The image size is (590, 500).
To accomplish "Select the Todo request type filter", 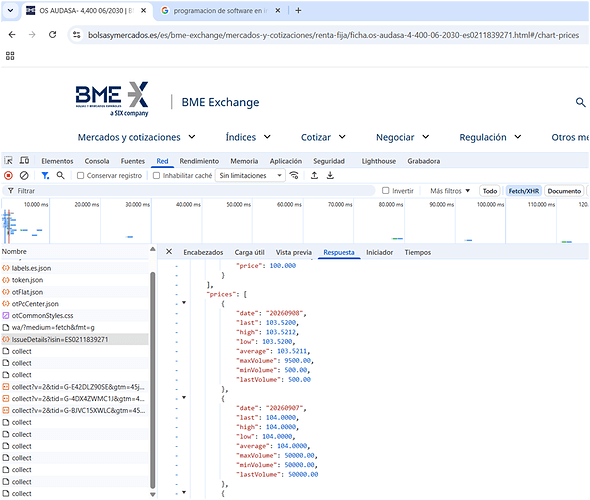I will [x=490, y=191].
